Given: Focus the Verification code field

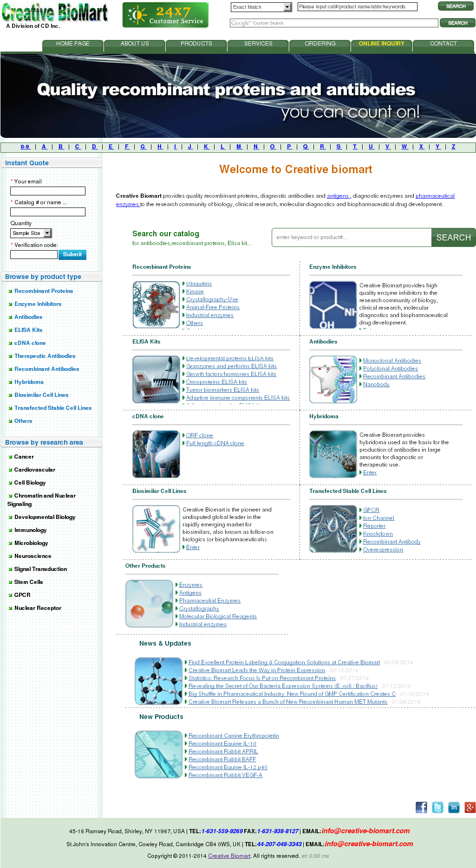Looking at the screenshot, I should coord(34,254).
